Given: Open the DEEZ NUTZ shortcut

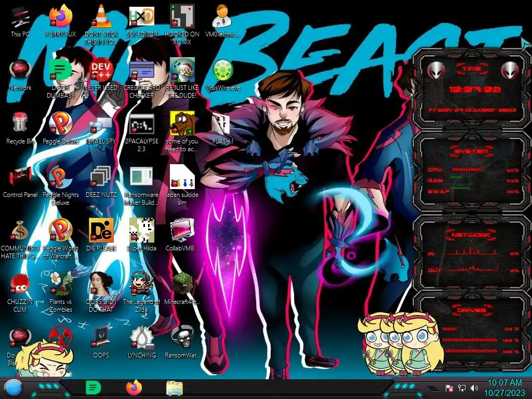Looking at the screenshot, I should click(x=101, y=177).
